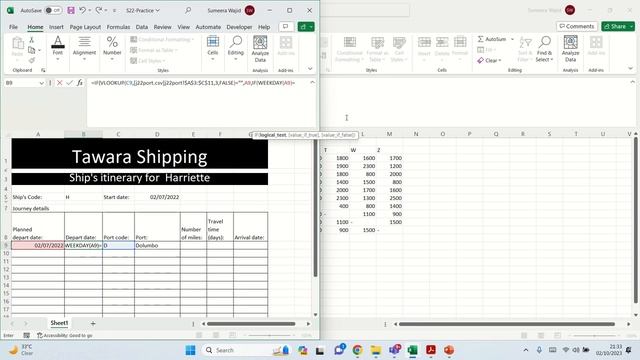Select the Colombo port cell
Image resolution: width=640 pixels, height=360 pixels.
click(x=157, y=245)
